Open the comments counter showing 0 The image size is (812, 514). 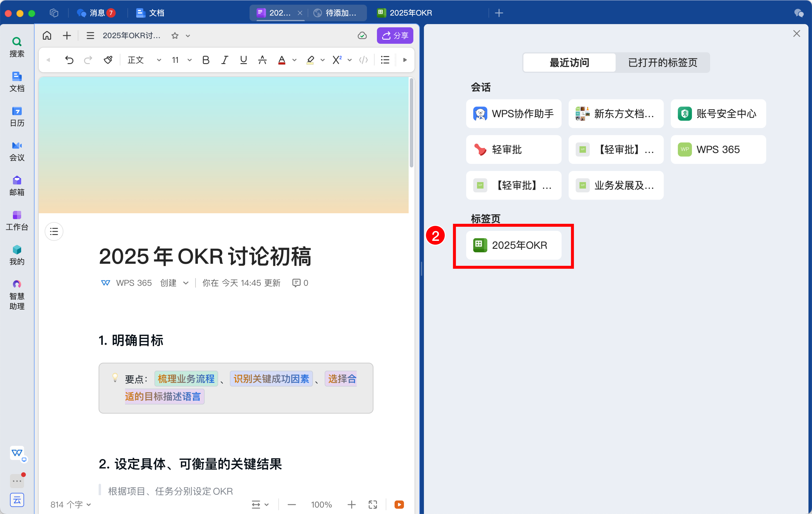coord(300,283)
